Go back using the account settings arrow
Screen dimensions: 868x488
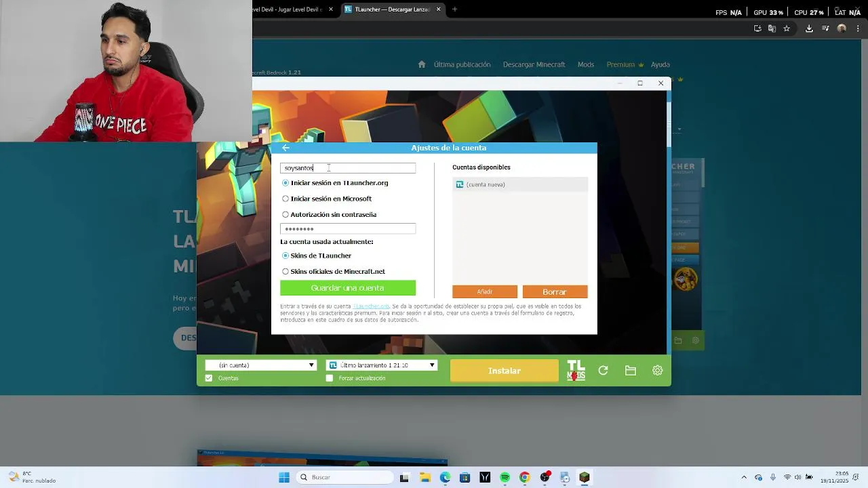285,148
